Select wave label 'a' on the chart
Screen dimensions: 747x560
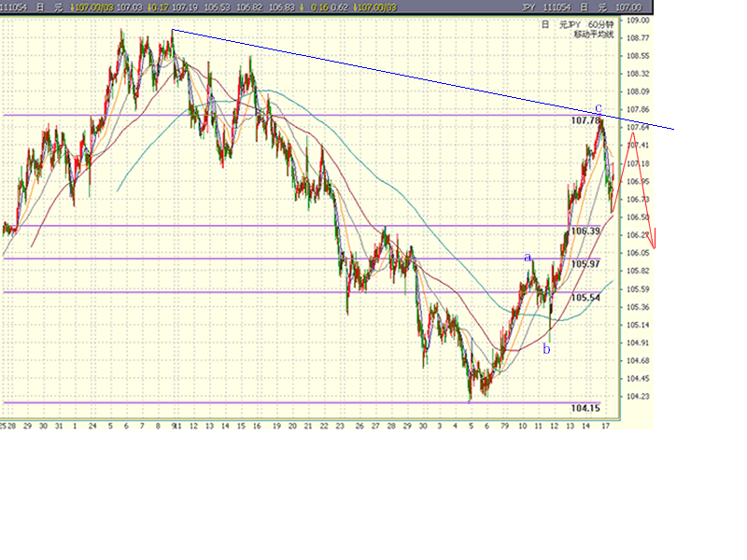(528, 258)
